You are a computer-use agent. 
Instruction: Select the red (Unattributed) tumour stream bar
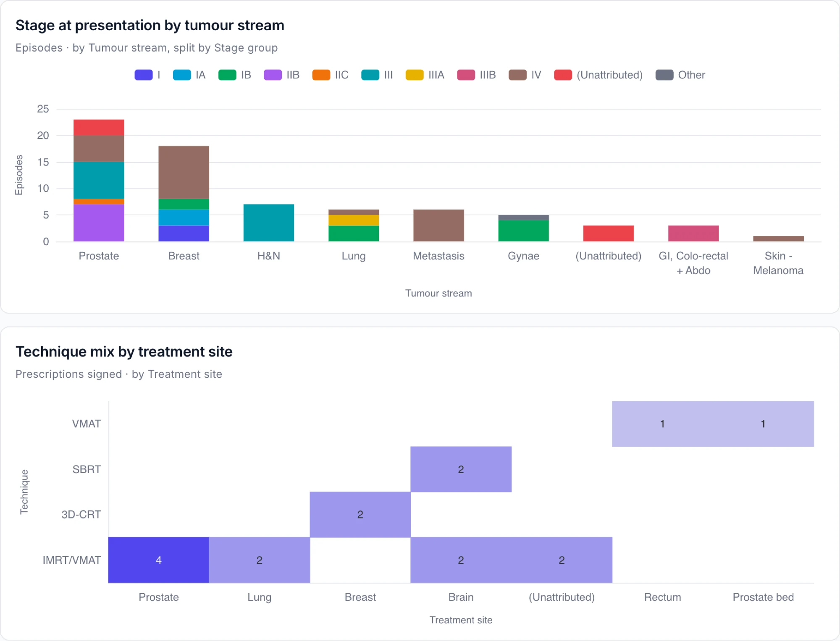(x=609, y=233)
